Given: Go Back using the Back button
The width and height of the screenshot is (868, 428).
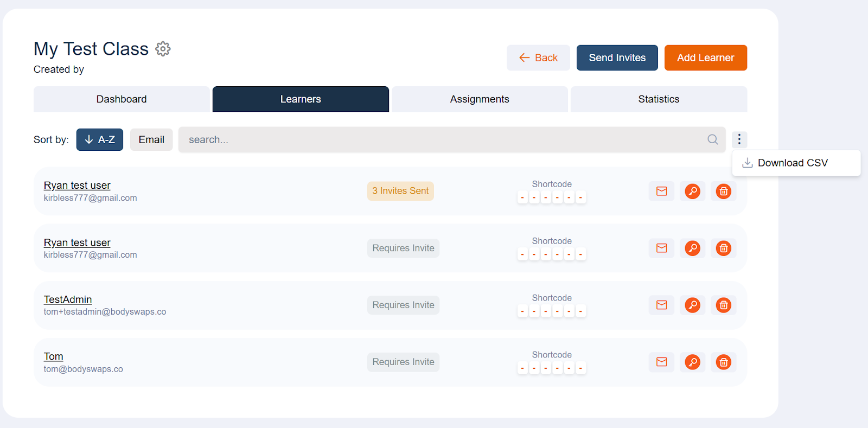Looking at the screenshot, I should pos(538,58).
